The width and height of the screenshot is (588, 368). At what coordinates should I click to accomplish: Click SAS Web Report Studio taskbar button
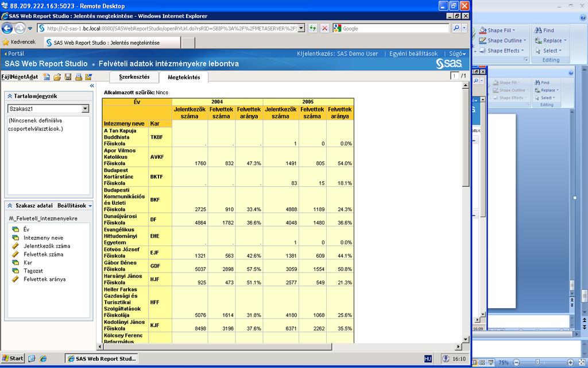101,359
